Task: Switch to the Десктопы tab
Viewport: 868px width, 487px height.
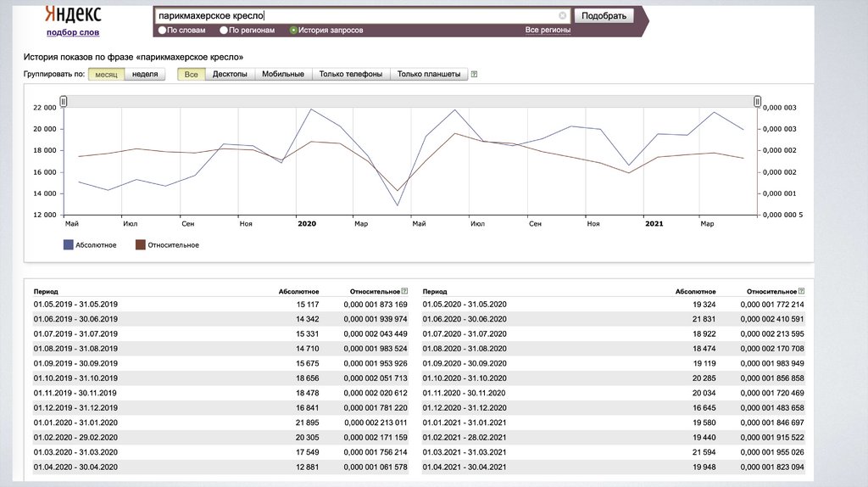Action: click(230, 75)
